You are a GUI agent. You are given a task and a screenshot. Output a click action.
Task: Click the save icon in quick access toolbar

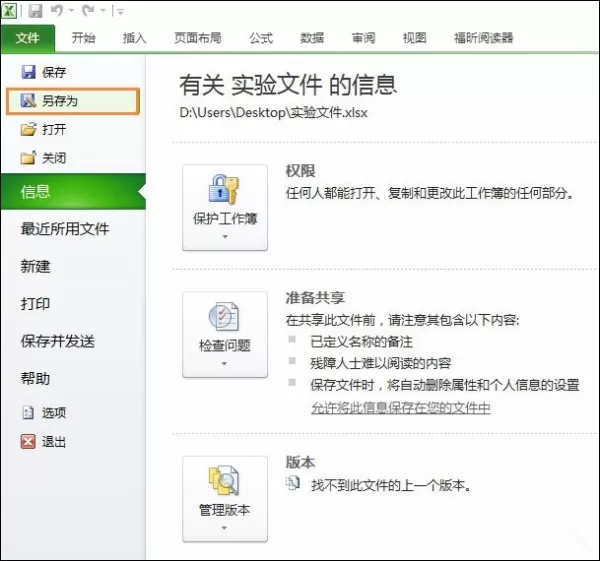[35, 11]
